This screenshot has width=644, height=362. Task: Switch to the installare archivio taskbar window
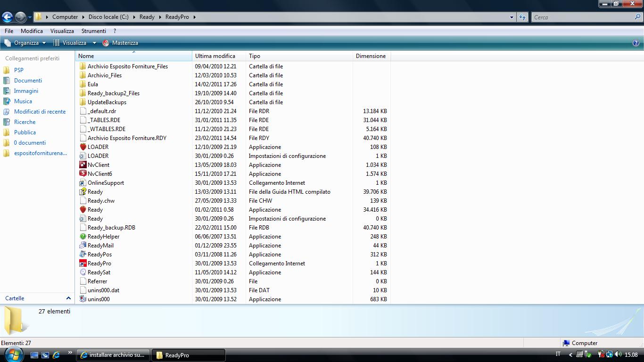[113, 355]
